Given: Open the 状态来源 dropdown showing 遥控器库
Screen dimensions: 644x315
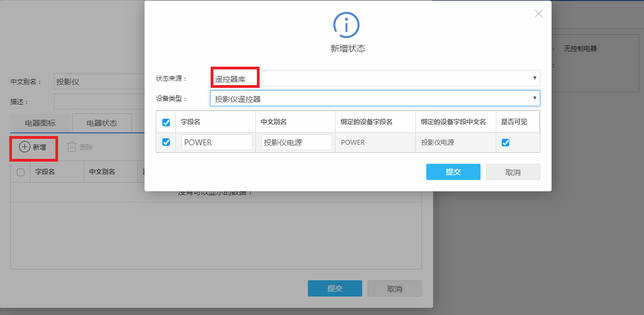Looking at the screenshot, I should point(375,79).
